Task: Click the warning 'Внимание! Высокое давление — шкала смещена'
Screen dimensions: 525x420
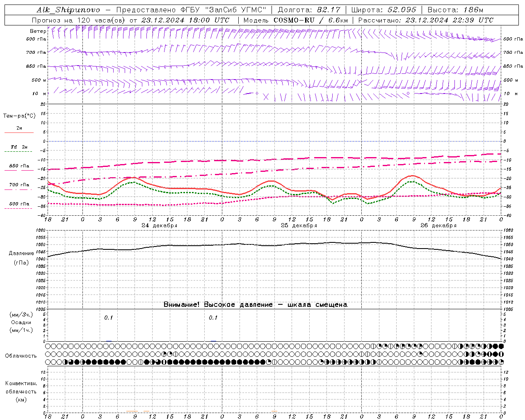Action: tap(256, 305)
